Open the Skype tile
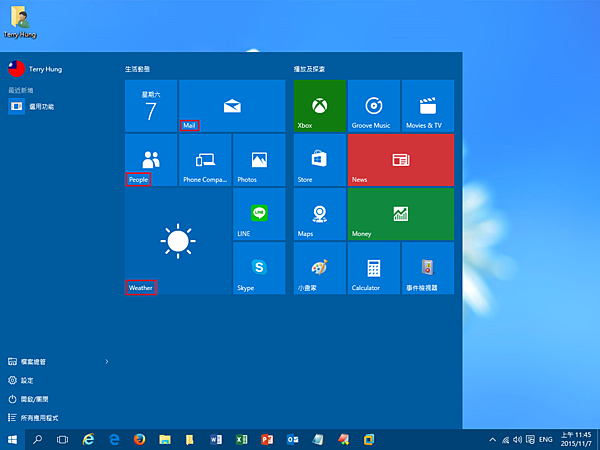The image size is (600, 450). click(259, 267)
